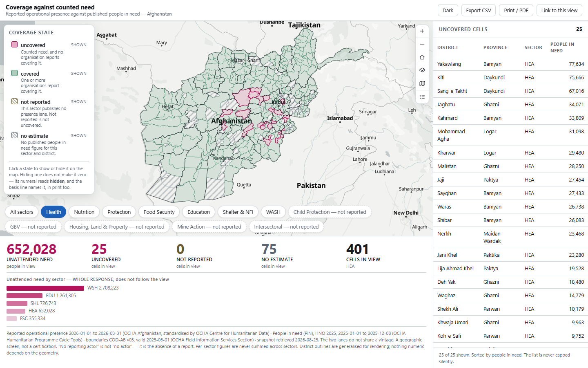The width and height of the screenshot is (588, 368).
Task: Click the pink uncovered legend swatch
Action: point(14,45)
